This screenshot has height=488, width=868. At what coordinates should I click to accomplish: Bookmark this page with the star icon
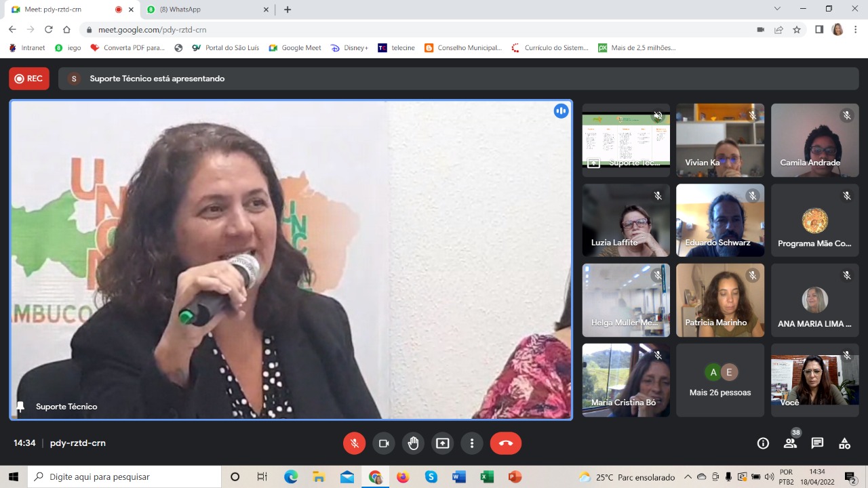click(797, 30)
